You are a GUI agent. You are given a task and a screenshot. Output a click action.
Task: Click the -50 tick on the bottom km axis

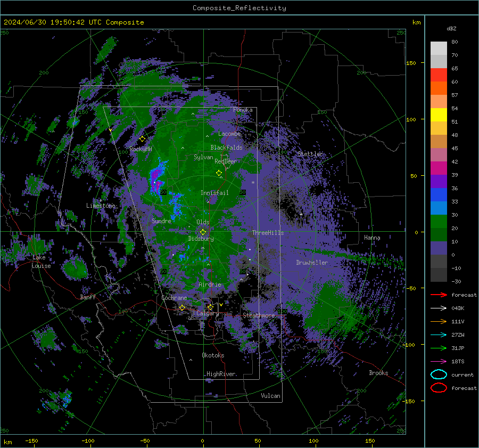tap(145, 441)
